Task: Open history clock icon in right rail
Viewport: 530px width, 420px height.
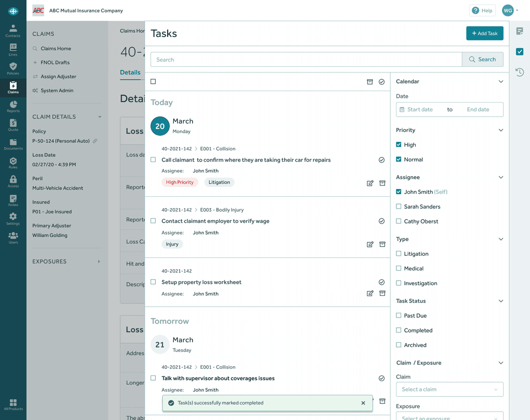Action: (x=520, y=72)
